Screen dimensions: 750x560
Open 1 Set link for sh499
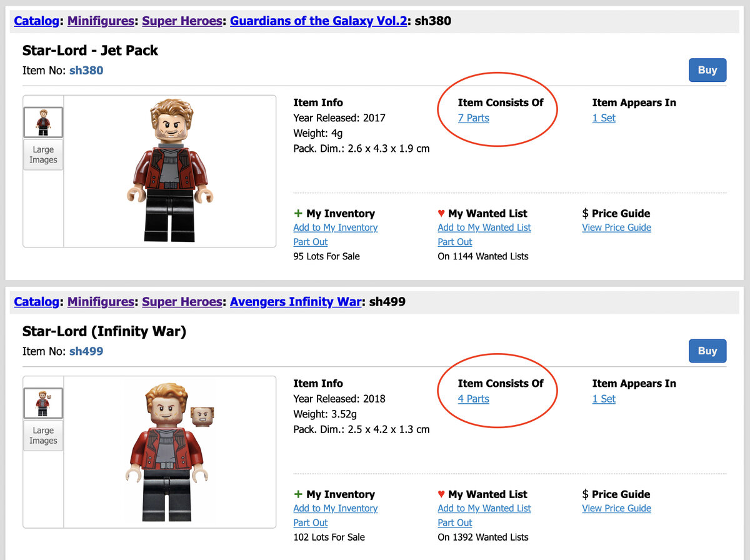[604, 399]
